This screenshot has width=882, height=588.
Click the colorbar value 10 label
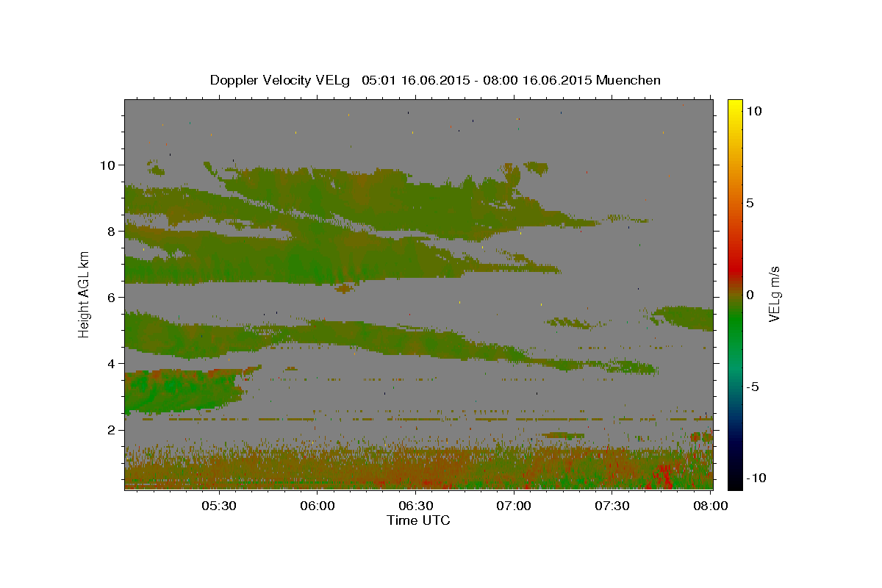coord(753,110)
